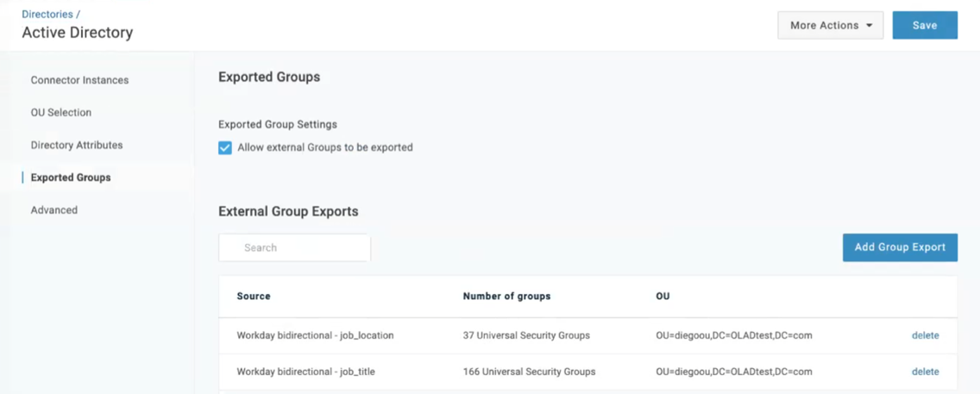Viewport: 980px width, 394px height.
Task: Click the 166 Universal Security Groups cell
Action: point(529,372)
